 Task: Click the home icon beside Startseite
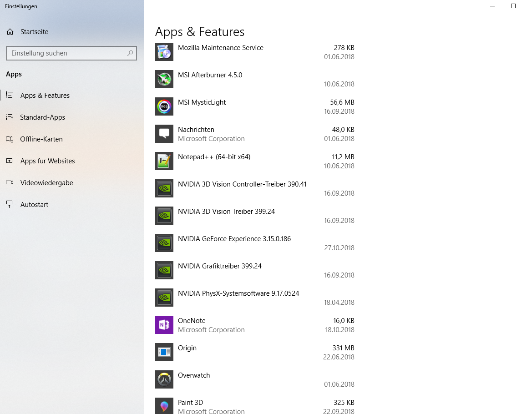[x=10, y=31]
